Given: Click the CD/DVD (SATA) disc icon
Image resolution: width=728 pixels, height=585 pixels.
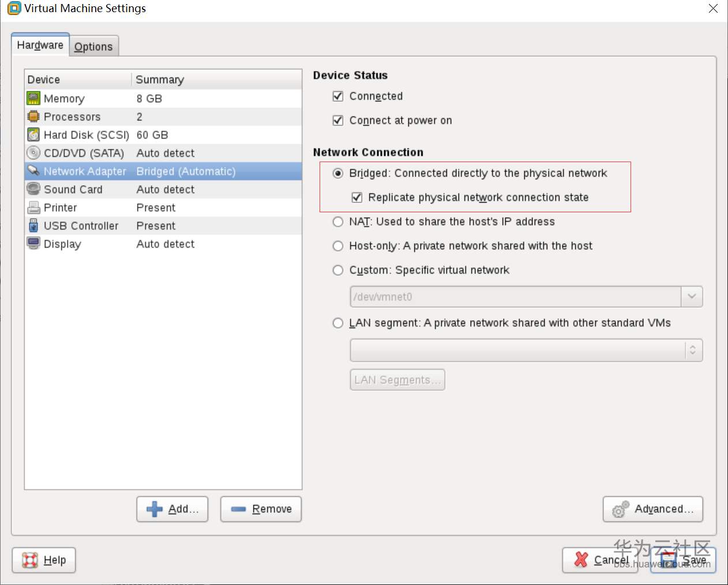Looking at the screenshot, I should (x=33, y=153).
